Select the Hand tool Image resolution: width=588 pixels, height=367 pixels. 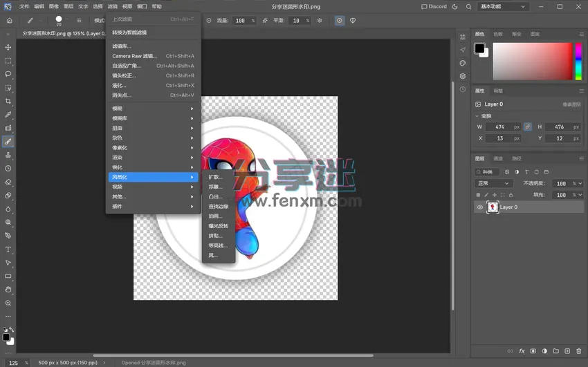8,290
